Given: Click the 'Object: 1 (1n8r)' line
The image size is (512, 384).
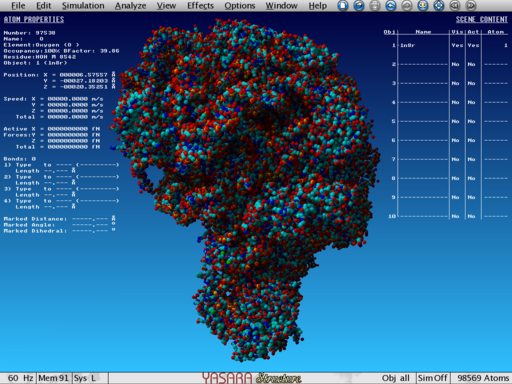Looking at the screenshot, I should pyautogui.click(x=35, y=63).
